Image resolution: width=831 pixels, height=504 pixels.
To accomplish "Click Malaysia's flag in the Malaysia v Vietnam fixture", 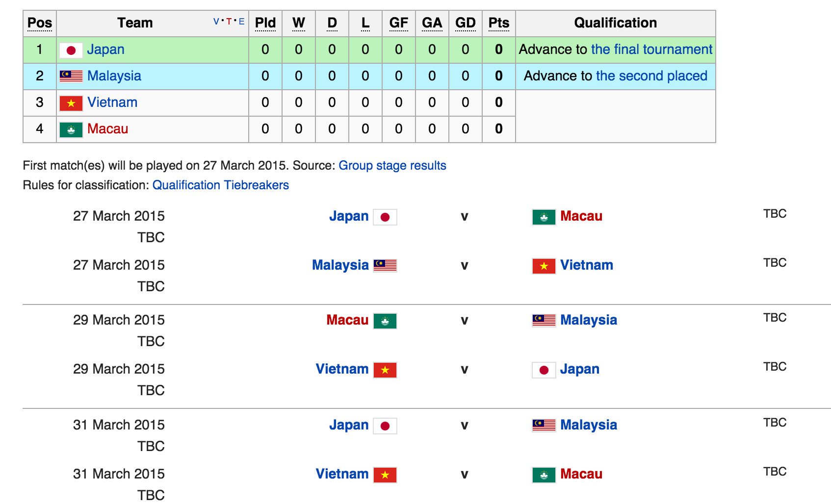I will pyautogui.click(x=385, y=266).
